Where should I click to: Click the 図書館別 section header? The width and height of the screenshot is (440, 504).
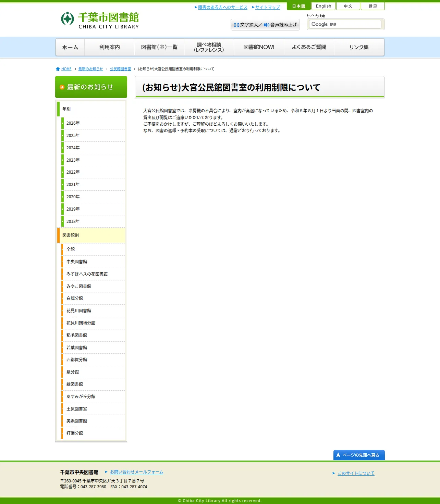click(x=91, y=236)
